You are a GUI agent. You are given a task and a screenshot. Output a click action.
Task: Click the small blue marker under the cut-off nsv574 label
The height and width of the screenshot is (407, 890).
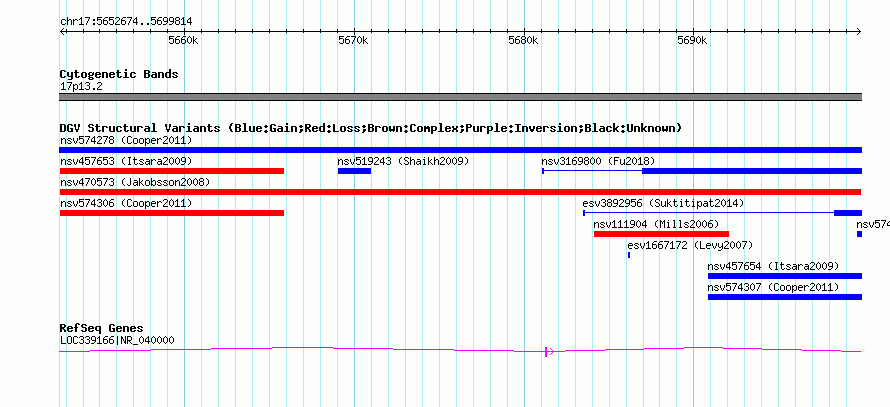859,234
